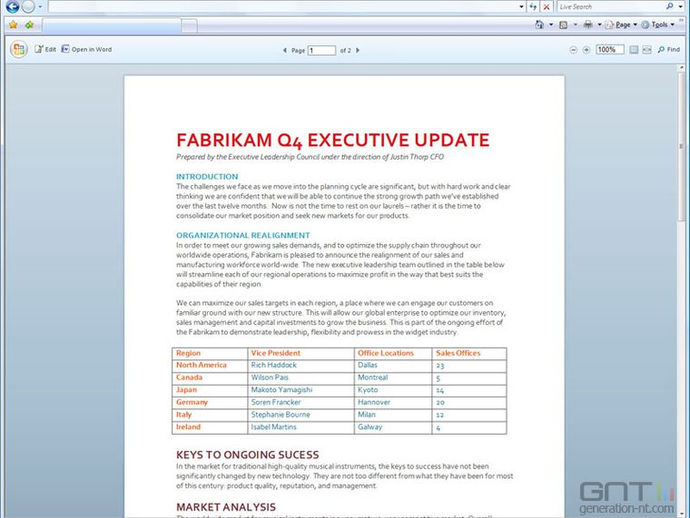Zoom out with the minus icon

pyautogui.click(x=573, y=50)
